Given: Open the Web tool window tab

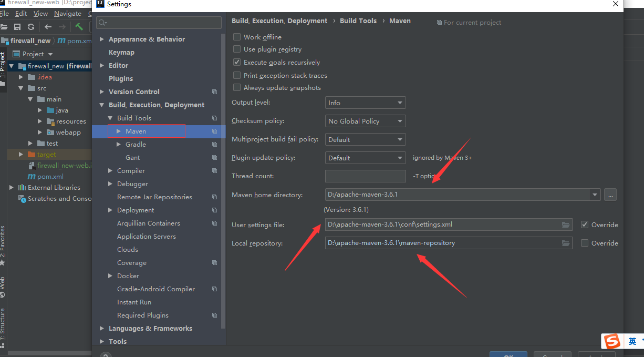Looking at the screenshot, I should [3, 287].
